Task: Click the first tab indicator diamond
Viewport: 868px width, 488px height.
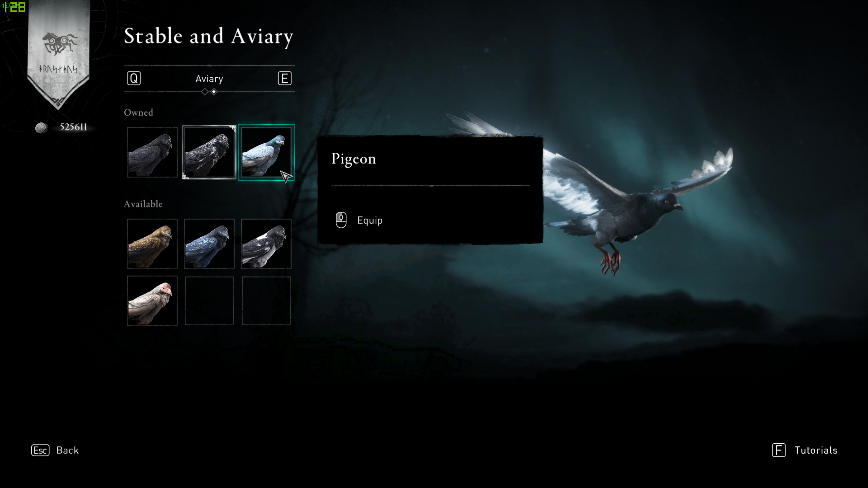Action: click(205, 92)
